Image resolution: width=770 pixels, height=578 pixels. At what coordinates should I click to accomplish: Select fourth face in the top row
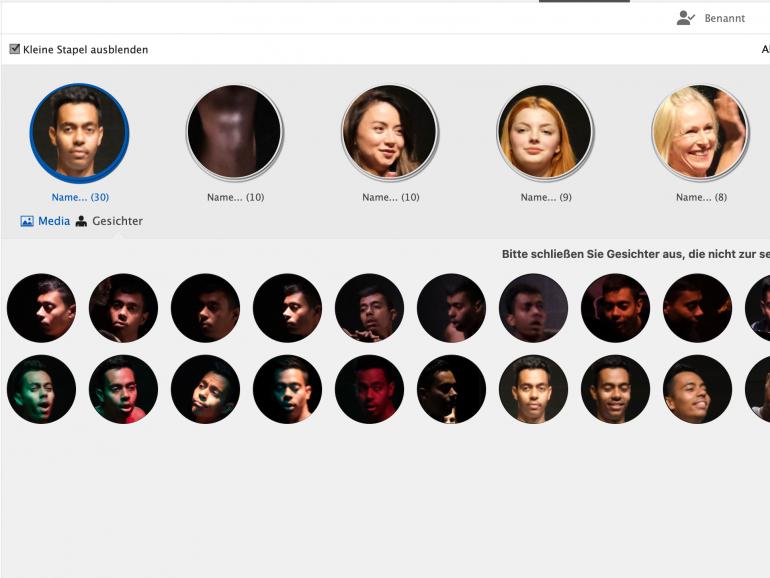287,308
